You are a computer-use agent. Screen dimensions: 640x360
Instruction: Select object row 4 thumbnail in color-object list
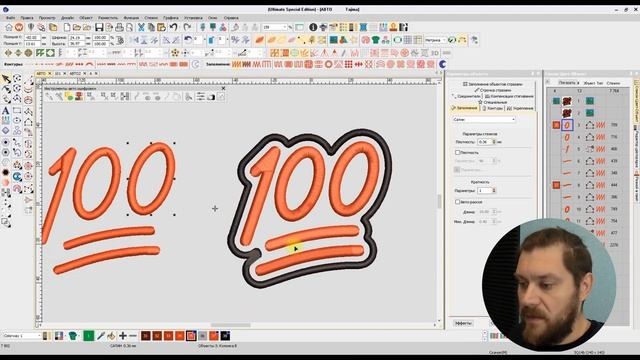point(567,137)
